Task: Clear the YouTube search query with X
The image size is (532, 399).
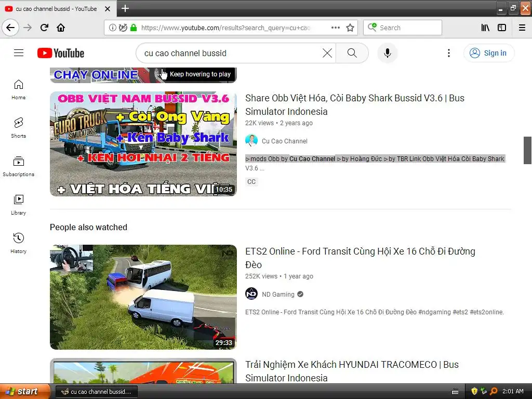Action: [x=327, y=54]
